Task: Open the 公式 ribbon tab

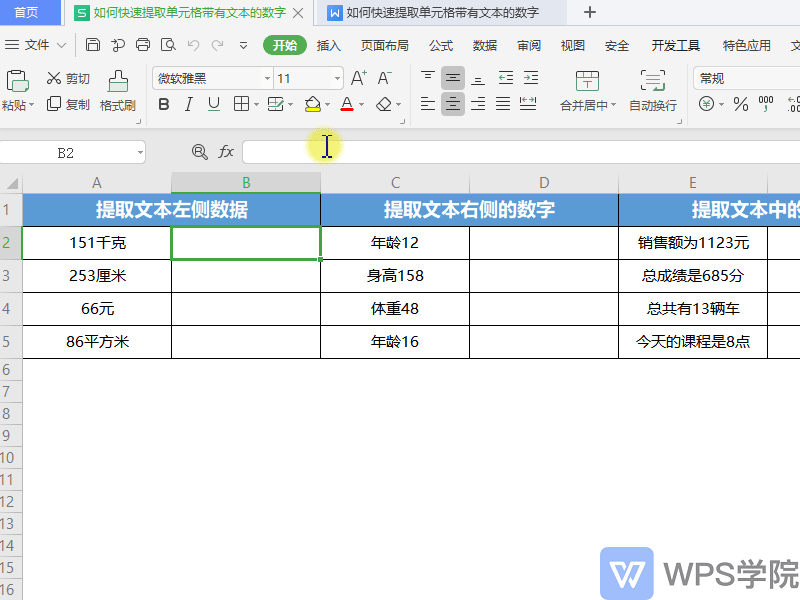Action: point(441,45)
